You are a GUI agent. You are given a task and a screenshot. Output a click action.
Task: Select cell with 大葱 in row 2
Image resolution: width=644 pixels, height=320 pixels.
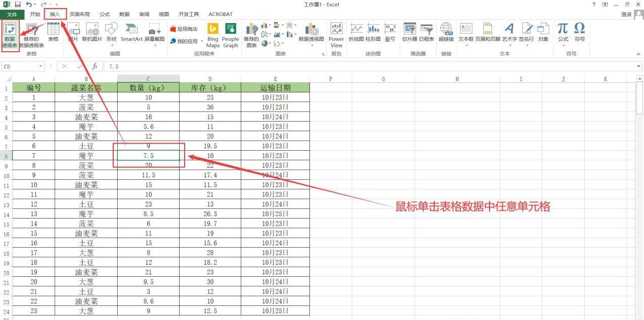(x=86, y=97)
